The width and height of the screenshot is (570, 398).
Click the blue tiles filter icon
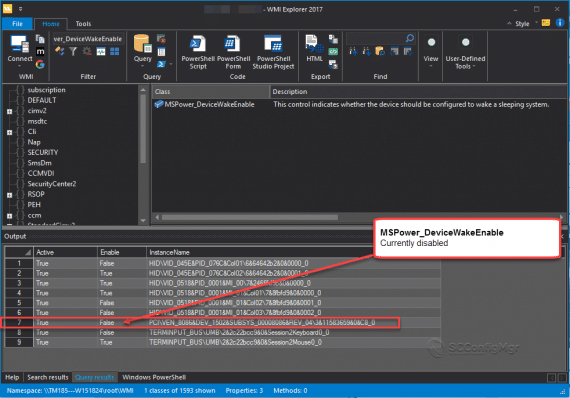115,52
